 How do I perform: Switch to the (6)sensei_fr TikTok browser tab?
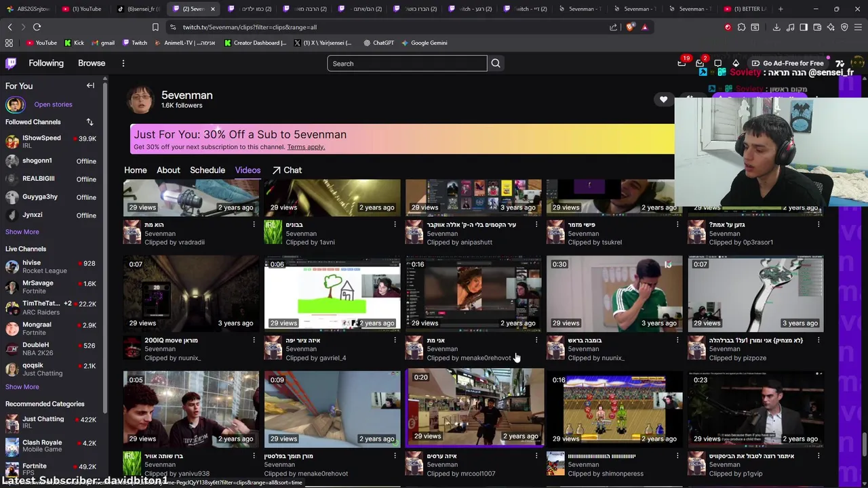click(138, 9)
